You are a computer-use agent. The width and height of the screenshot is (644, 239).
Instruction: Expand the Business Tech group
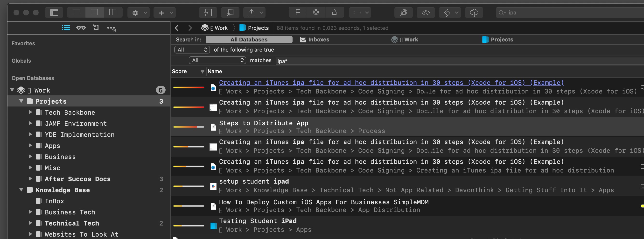[30, 212]
